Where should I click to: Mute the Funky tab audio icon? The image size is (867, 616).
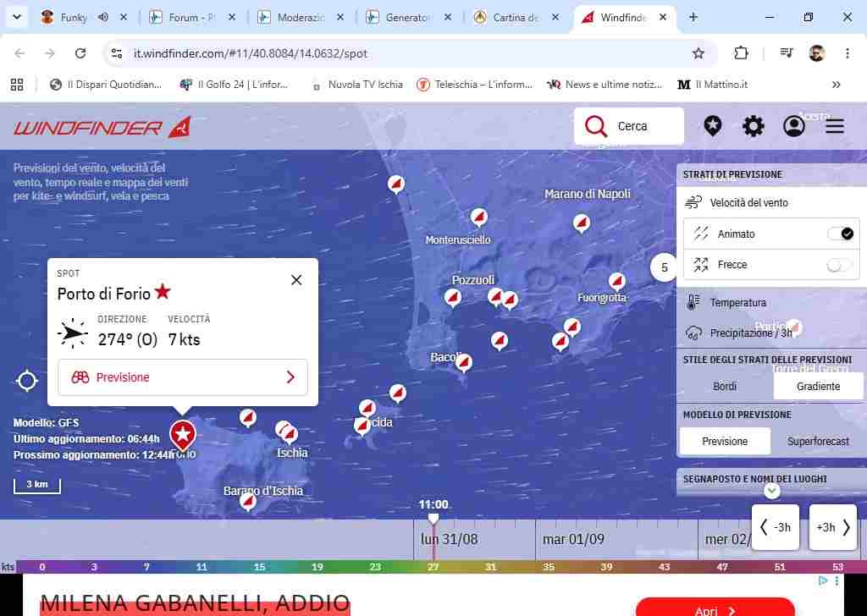point(102,17)
